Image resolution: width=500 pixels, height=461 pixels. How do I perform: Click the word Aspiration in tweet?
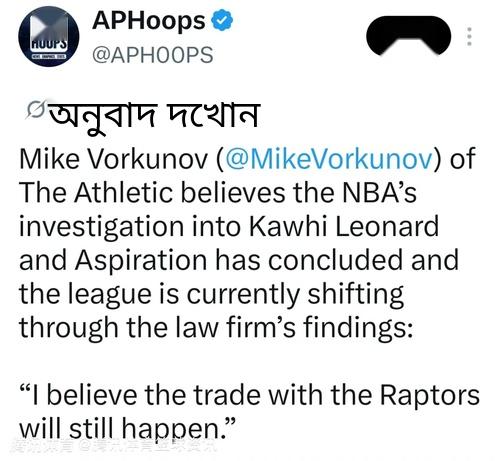[x=141, y=261]
